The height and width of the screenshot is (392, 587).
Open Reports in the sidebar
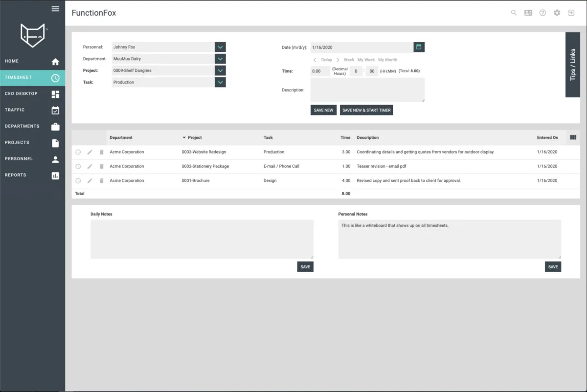(x=32, y=175)
